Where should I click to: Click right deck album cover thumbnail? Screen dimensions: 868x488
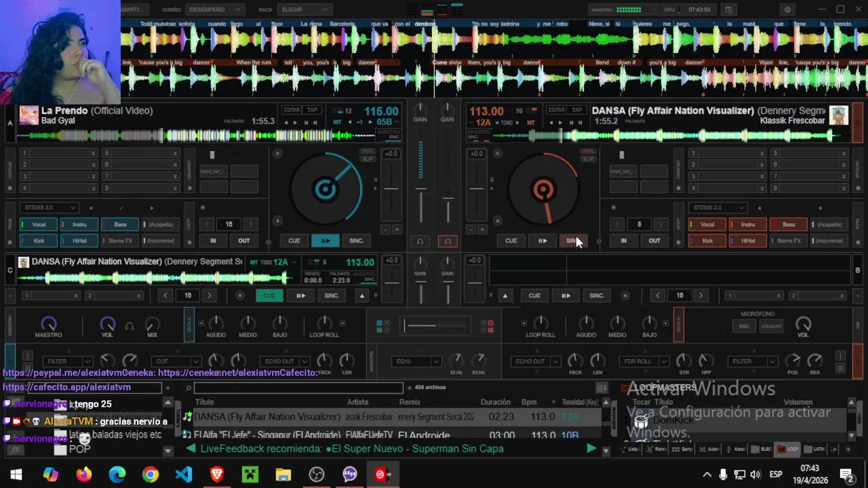tap(839, 115)
